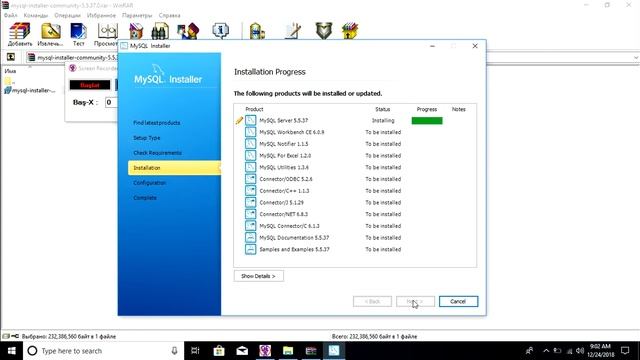640x360 pixels.
Task: Click the Тест (Test) archive icon in WinRAR
Action: (x=78, y=32)
